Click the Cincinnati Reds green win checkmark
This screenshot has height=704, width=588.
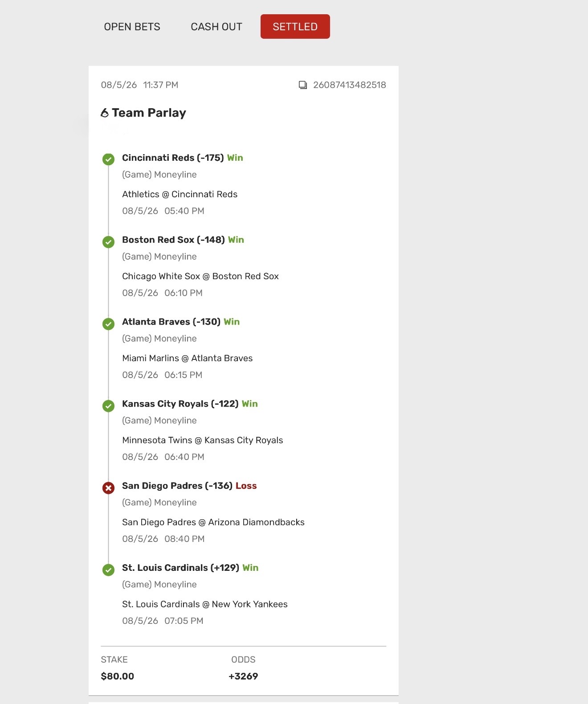(108, 159)
